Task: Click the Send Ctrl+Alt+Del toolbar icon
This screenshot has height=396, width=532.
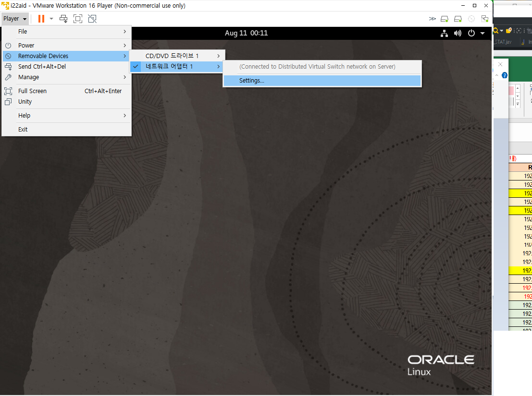Action: (x=63, y=19)
